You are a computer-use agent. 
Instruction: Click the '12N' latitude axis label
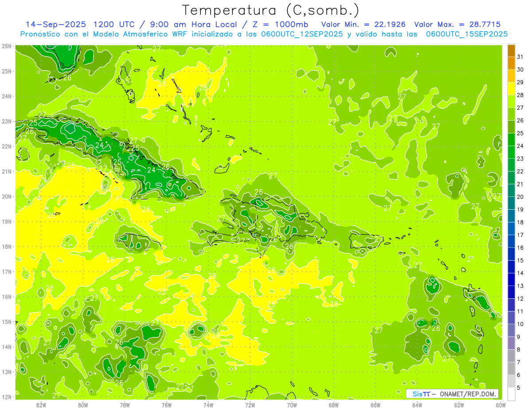[x=6, y=397]
